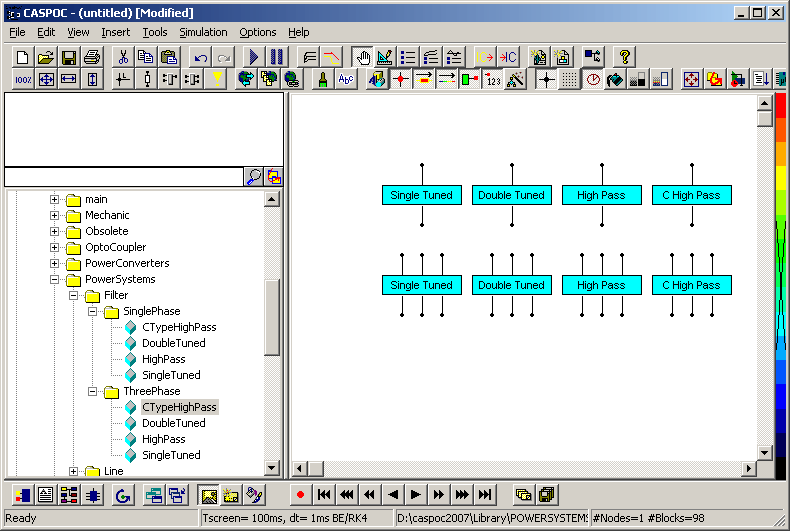Copy selection with the two-pages icon
Image resolution: width=790 pixels, height=531 pixels.
click(146, 57)
